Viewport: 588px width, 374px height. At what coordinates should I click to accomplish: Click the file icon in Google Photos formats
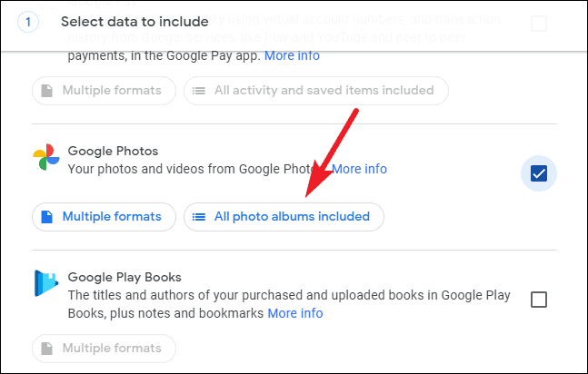(47, 217)
